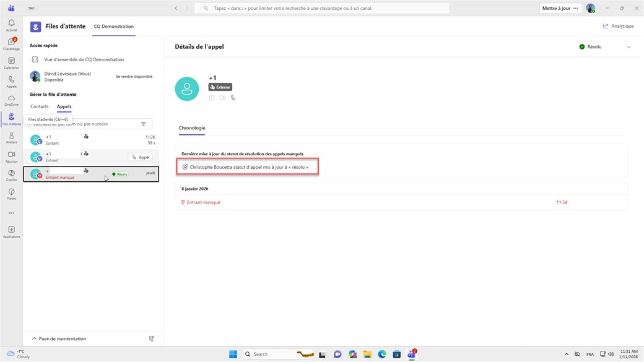Switch to the Contacts tab

coord(40,106)
